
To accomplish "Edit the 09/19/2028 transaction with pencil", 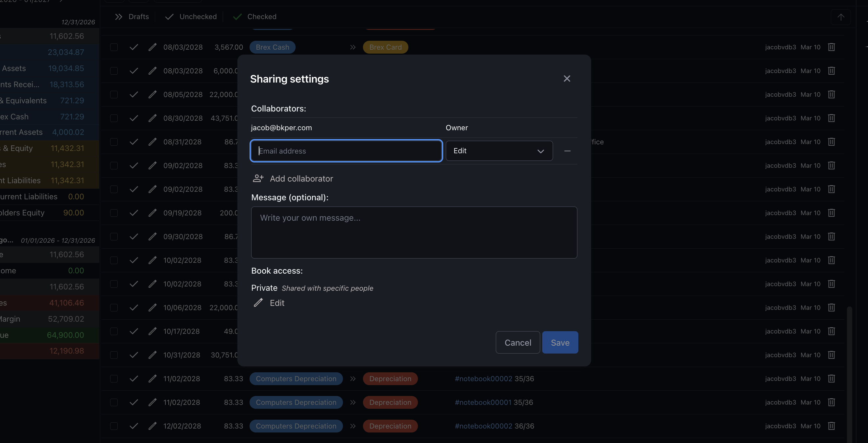I will 153,213.
